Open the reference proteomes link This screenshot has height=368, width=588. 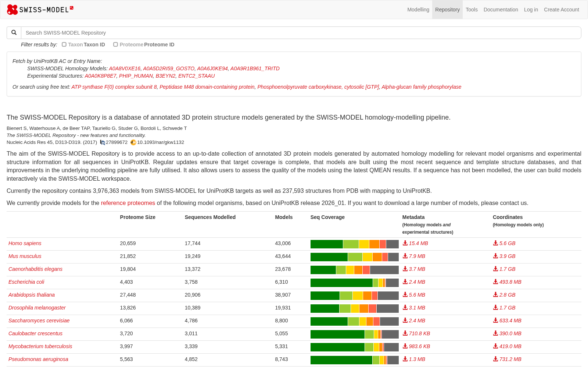point(128,203)
